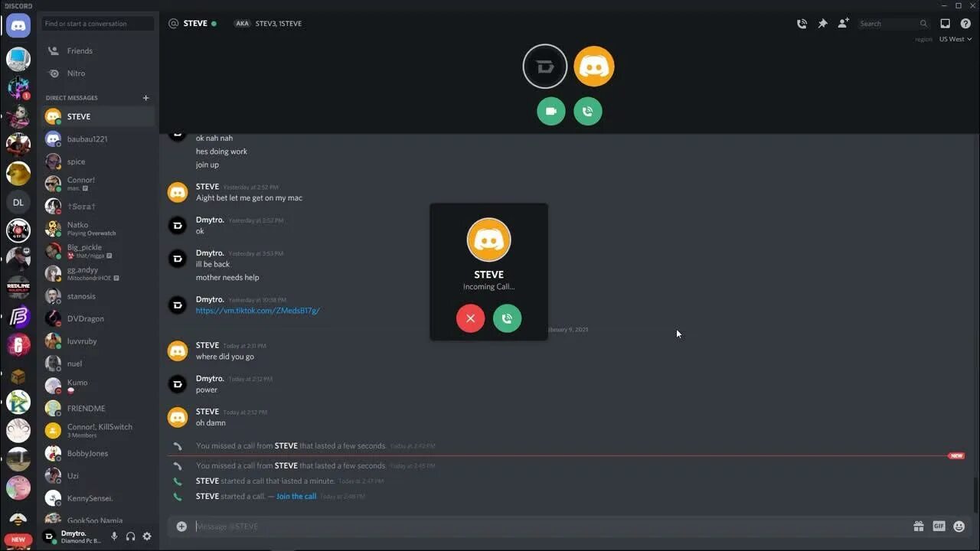The image size is (980, 551).
Task: Open the emoji picker
Action: coord(959,526)
